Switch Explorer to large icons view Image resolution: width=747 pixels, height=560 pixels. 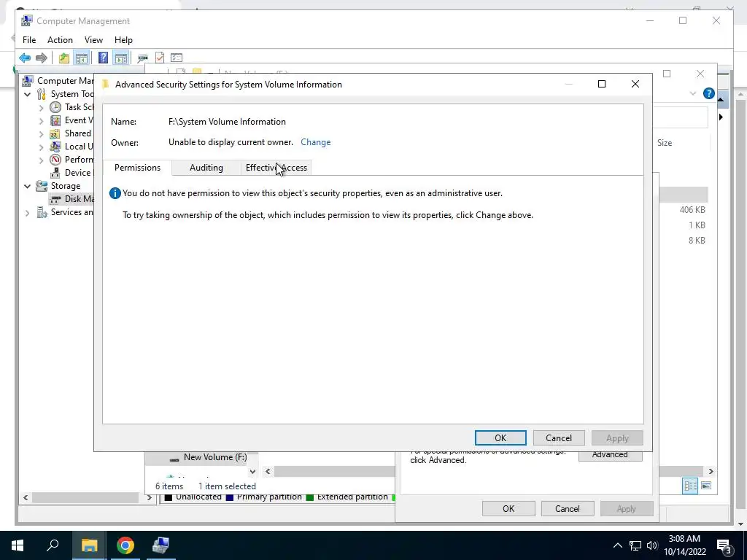click(x=706, y=486)
